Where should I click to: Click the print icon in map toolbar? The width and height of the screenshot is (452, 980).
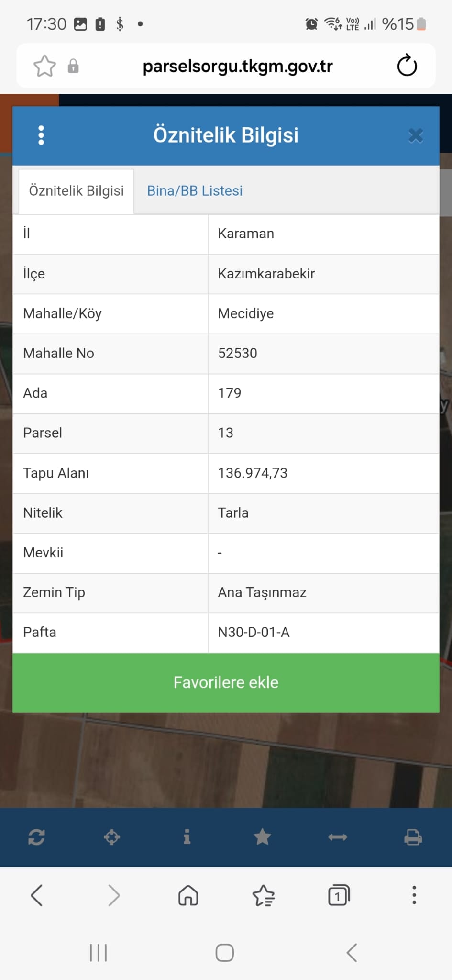point(413,837)
